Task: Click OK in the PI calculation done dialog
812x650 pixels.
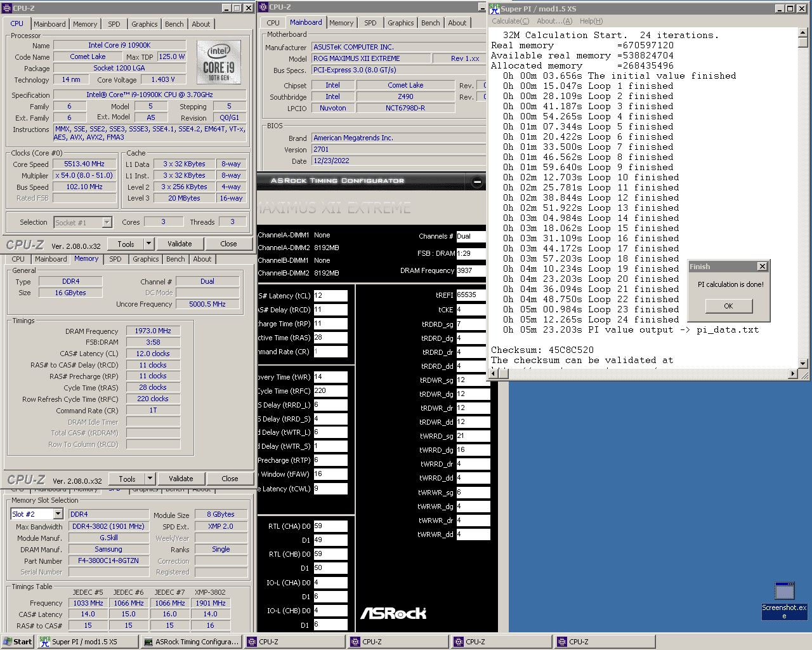Action: pyautogui.click(x=728, y=306)
